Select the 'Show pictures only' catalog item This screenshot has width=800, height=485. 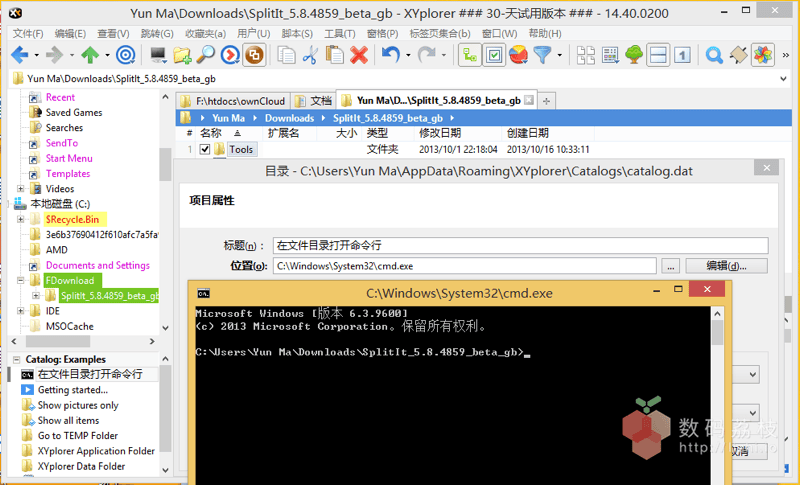78,405
